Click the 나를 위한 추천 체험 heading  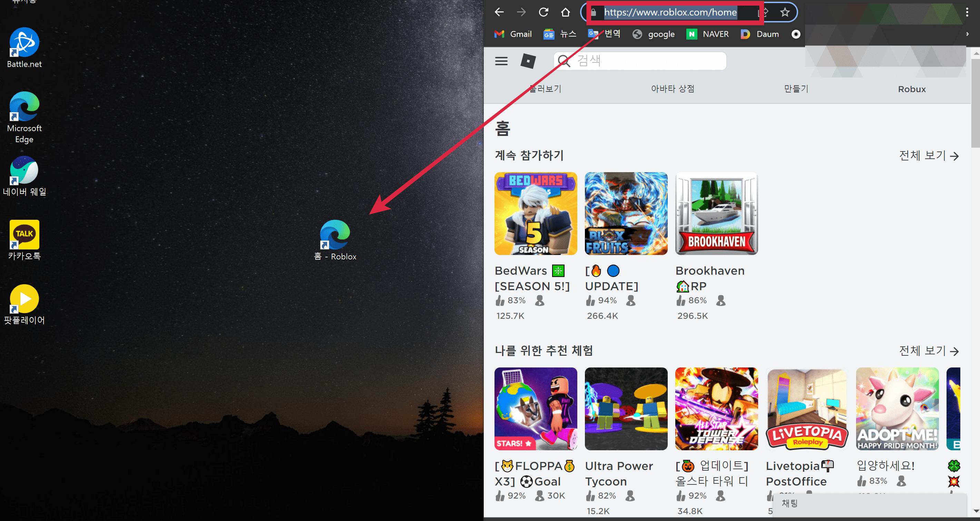pyautogui.click(x=543, y=350)
